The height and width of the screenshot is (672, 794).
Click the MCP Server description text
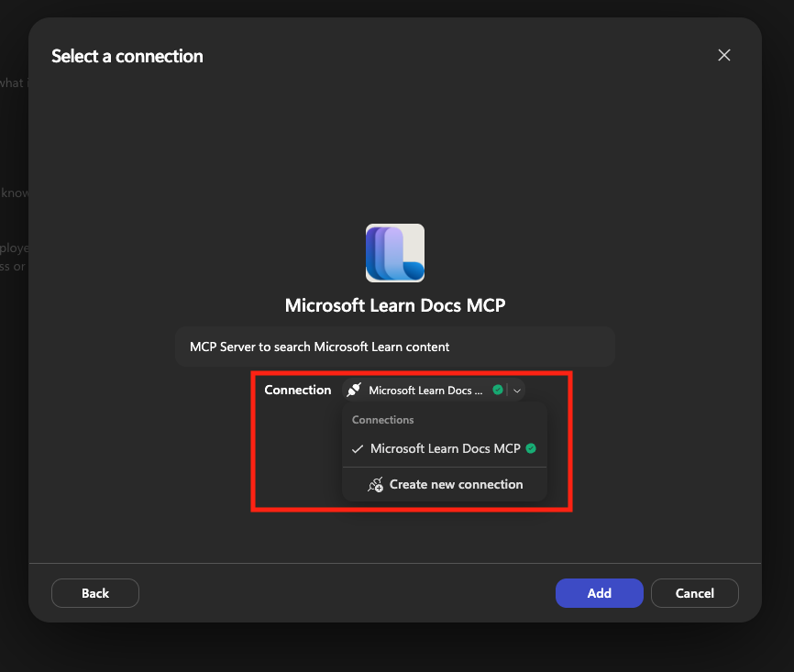click(319, 347)
